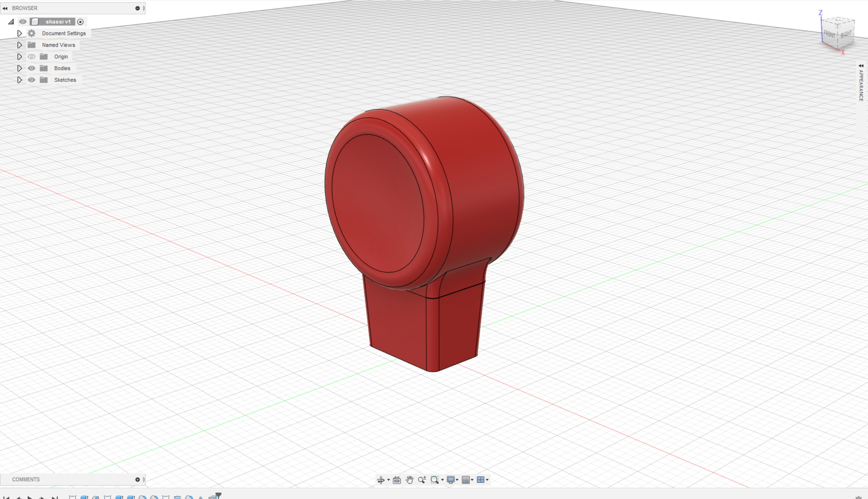Toggle the Sketches folder eye icon

point(32,80)
